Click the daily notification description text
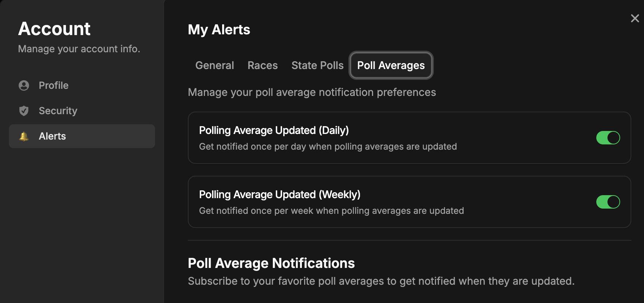The height and width of the screenshot is (303, 644). pyautogui.click(x=328, y=147)
